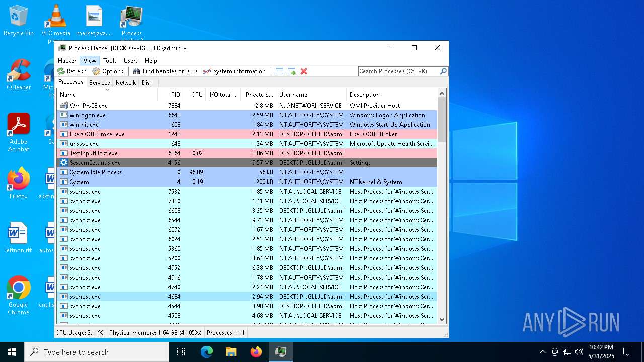Open the View menu
This screenshot has width=644, height=362.
point(90,60)
